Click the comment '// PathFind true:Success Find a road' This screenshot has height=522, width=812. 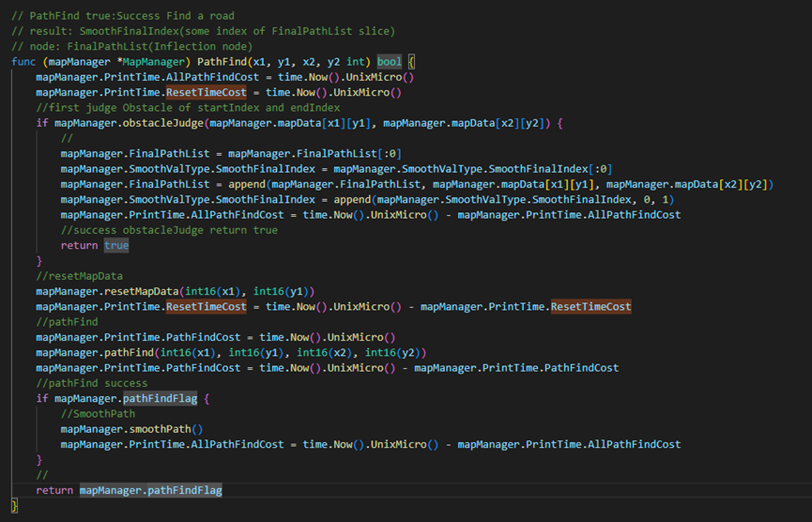click(x=123, y=16)
